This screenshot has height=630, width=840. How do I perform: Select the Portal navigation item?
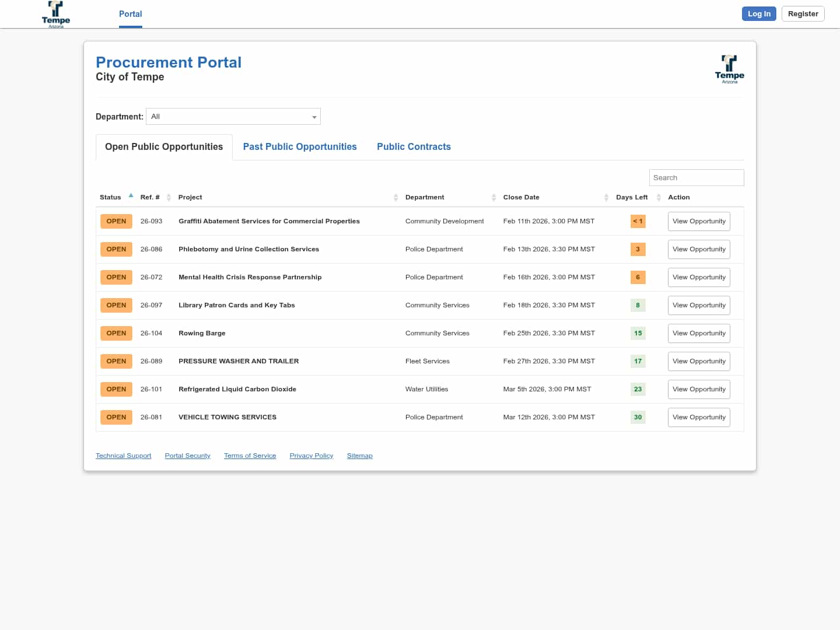point(130,14)
